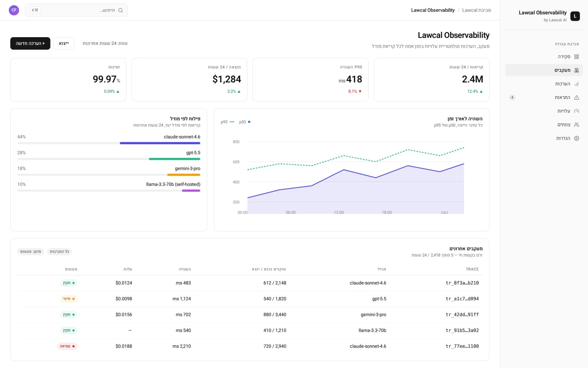Click the black L workspace logo
This screenshot has height=368, width=588.
click(x=575, y=16)
